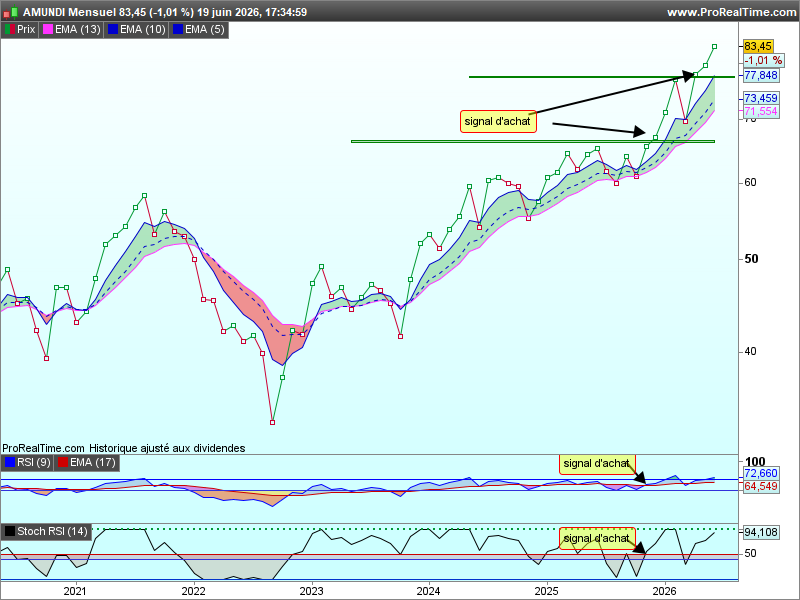Click the magenta EMA (13) color swatch
800x600 pixels.
pos(47,30)
